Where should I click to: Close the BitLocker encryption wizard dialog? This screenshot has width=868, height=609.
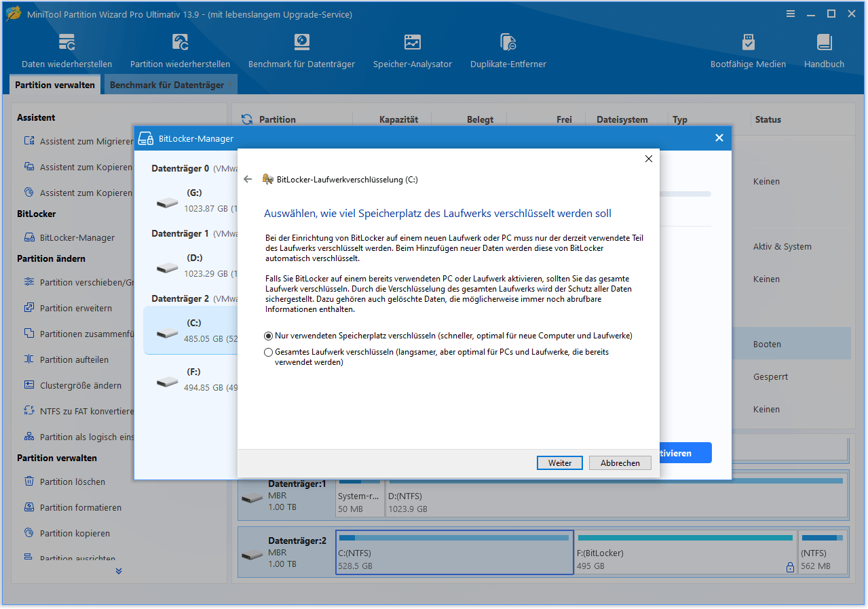click(648, 159)
